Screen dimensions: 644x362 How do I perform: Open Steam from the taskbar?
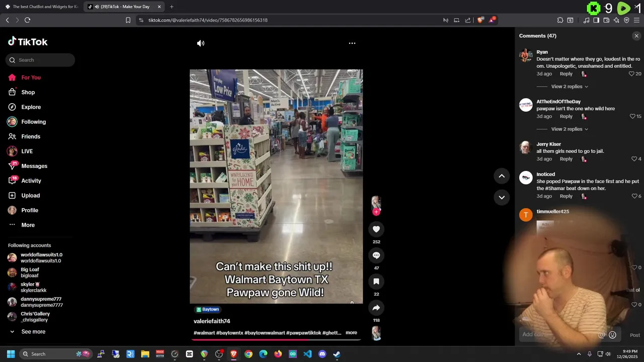337,354
